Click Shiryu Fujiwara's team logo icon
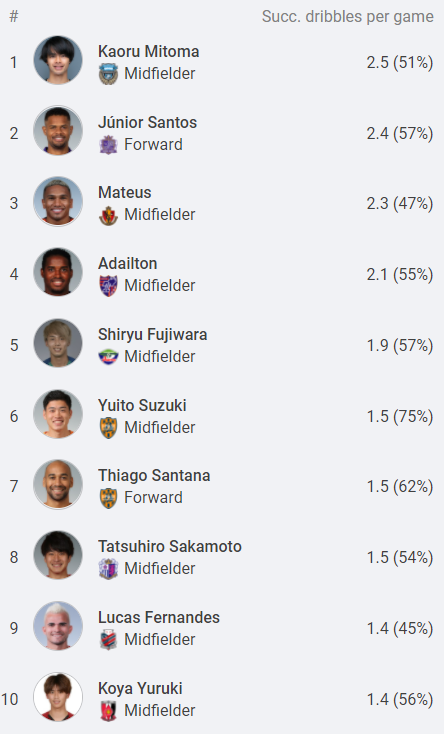 108,357
